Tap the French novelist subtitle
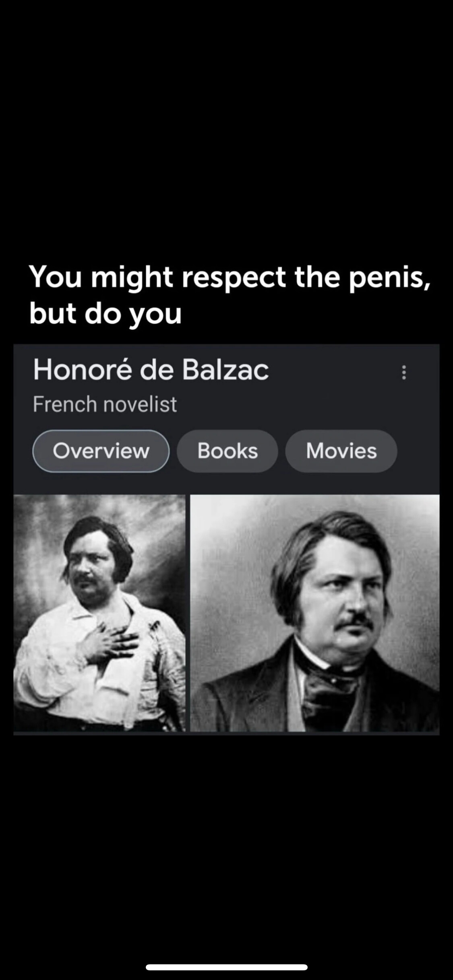 click(x=105, y=404)
